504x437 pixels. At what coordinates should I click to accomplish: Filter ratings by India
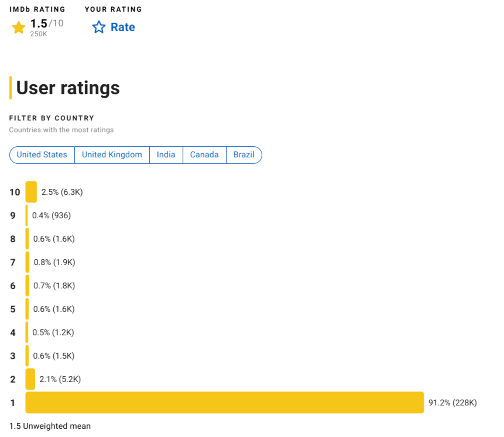pyautogui.click(x=166, y=155)
